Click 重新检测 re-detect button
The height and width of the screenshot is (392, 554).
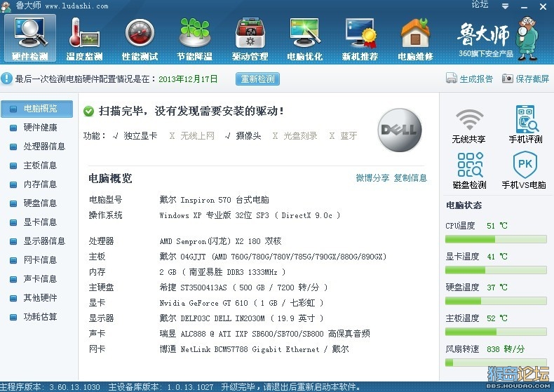[257, 79]
